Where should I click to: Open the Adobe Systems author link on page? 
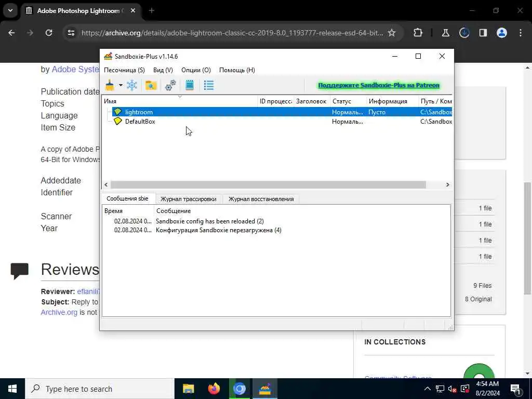point(75,69)
